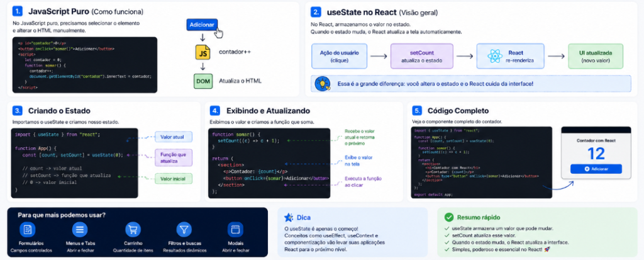Click the Para que mais podemos usar? heading
The height and width of the screenshot is (260, 644).
click(61, 215)
